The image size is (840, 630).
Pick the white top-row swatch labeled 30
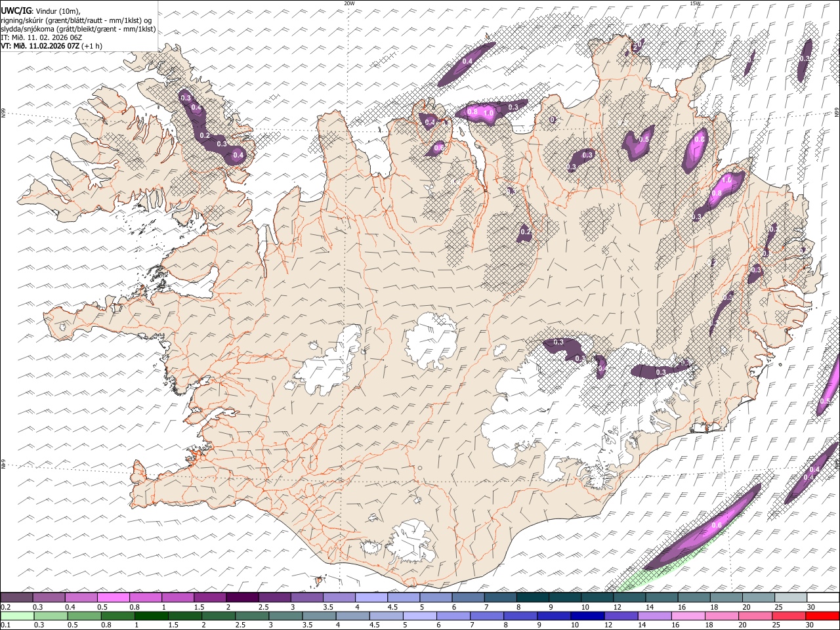click(x=822, y=597)
